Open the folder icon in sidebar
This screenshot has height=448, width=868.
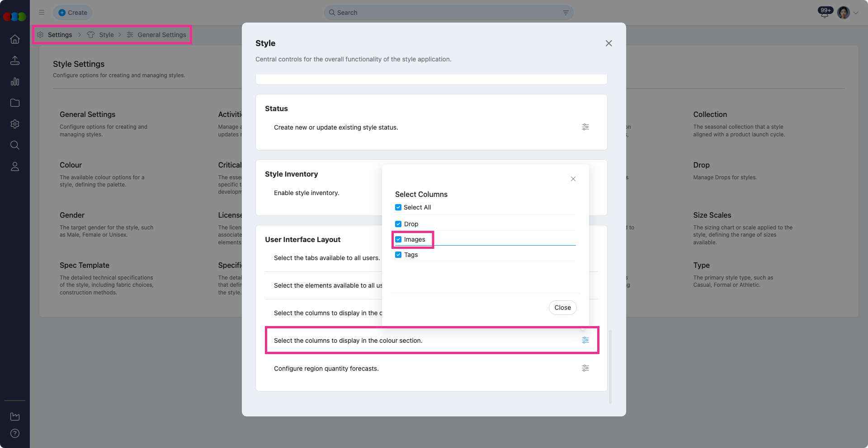pyautogui.click(x=15, y=103)
